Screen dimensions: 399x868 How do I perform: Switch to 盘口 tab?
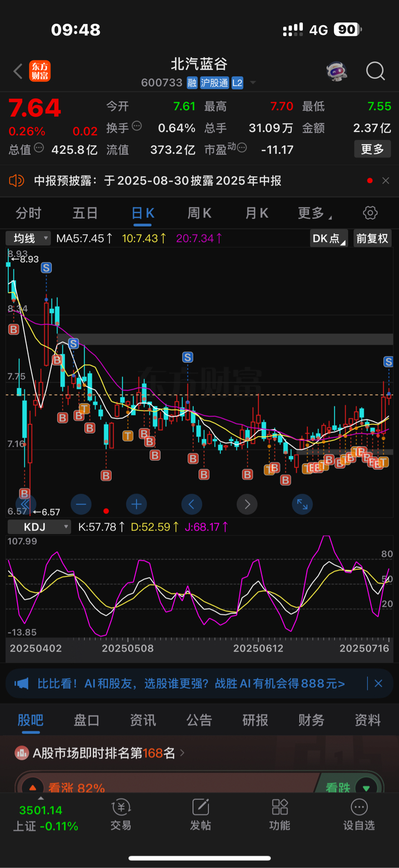click(x=87, y=720)
